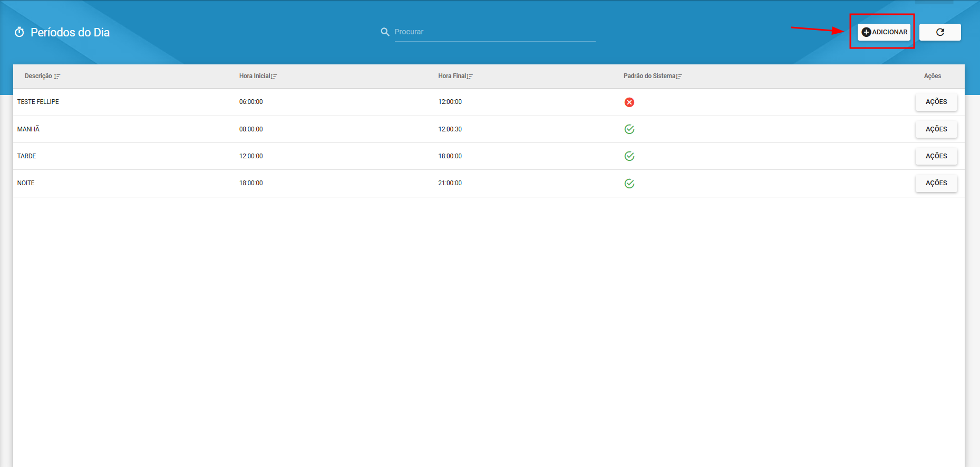Image resolution: width=980 pixels, height=467 pixels.
Task: Click TESTE FELLIPE end time 12:00:00
Action: 450,102
